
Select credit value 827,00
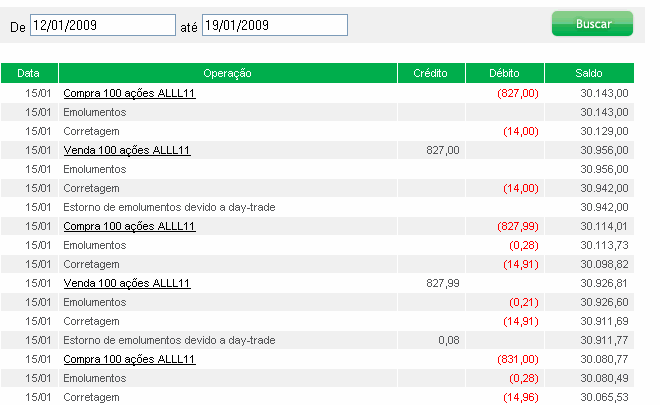tap(442, 150)
